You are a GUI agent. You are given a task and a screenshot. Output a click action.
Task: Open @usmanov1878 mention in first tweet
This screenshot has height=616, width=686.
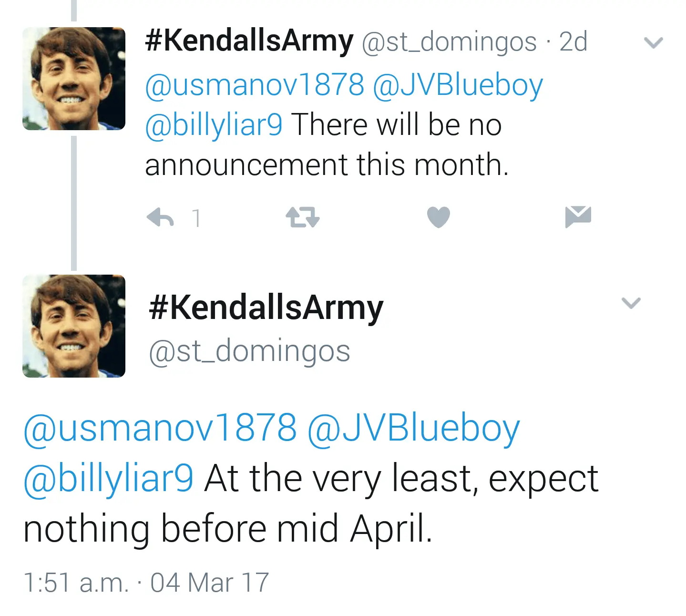pos(255,85)
